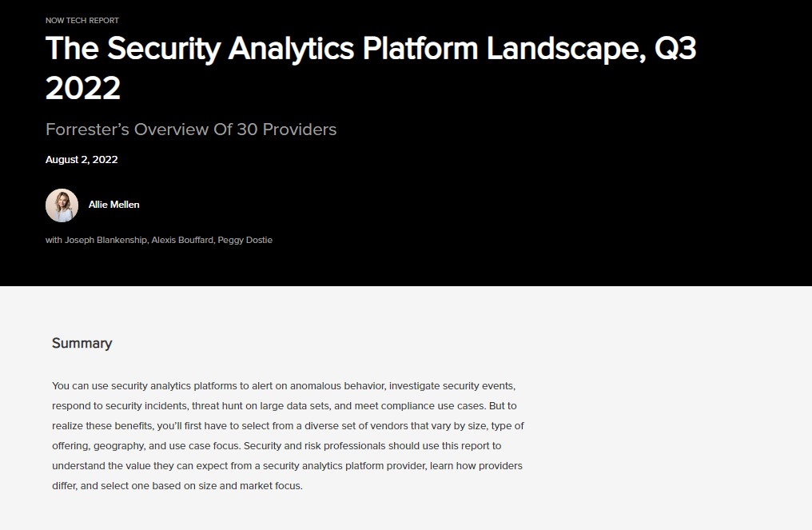Image resolution: width=812 pixels, height=530 pixels.
Task: Select contributor Peggy Dostie
Action: pos(245,240)
